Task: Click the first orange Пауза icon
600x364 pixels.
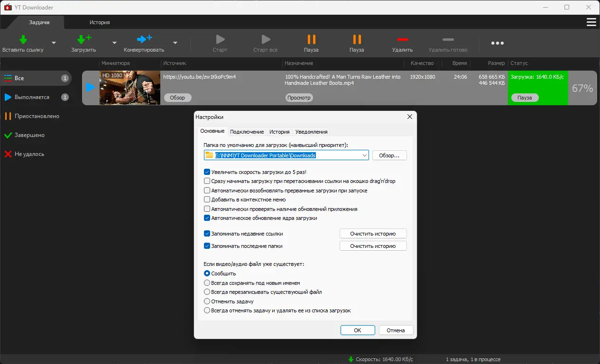Action: (311, 39)
